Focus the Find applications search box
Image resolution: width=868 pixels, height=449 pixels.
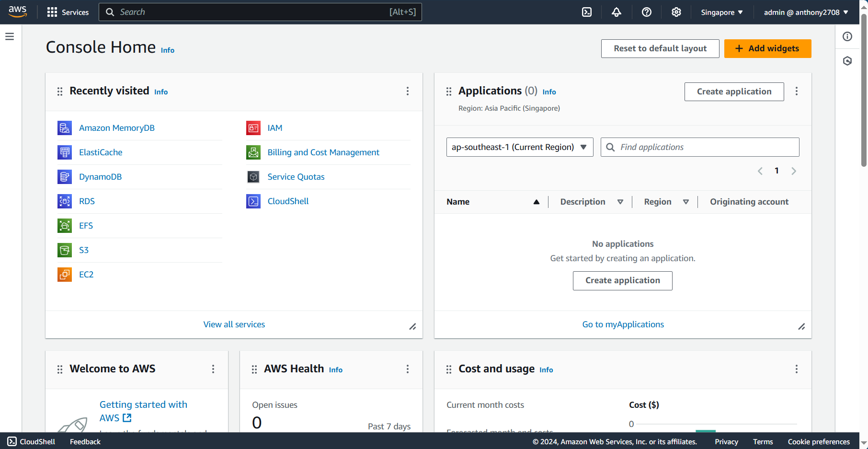click(700, 147)
